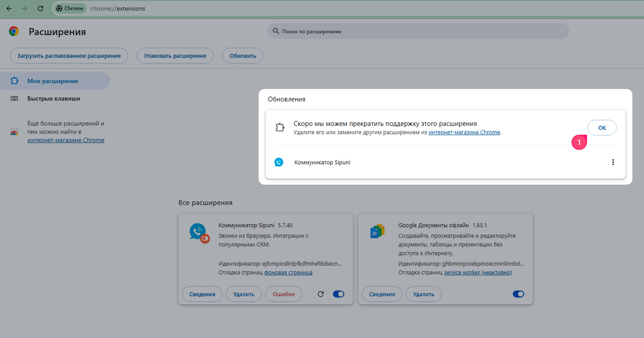The height and width of the screenshot is (338, 644).
Task: Click the version 1.85.1 text
Action: click(x=479, y=225)
